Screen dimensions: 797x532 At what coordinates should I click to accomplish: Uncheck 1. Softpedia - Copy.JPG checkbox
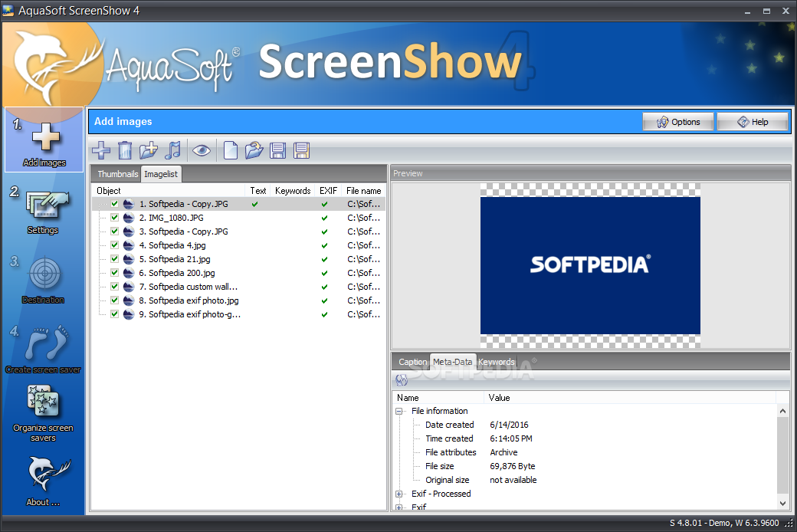point(114,204)
